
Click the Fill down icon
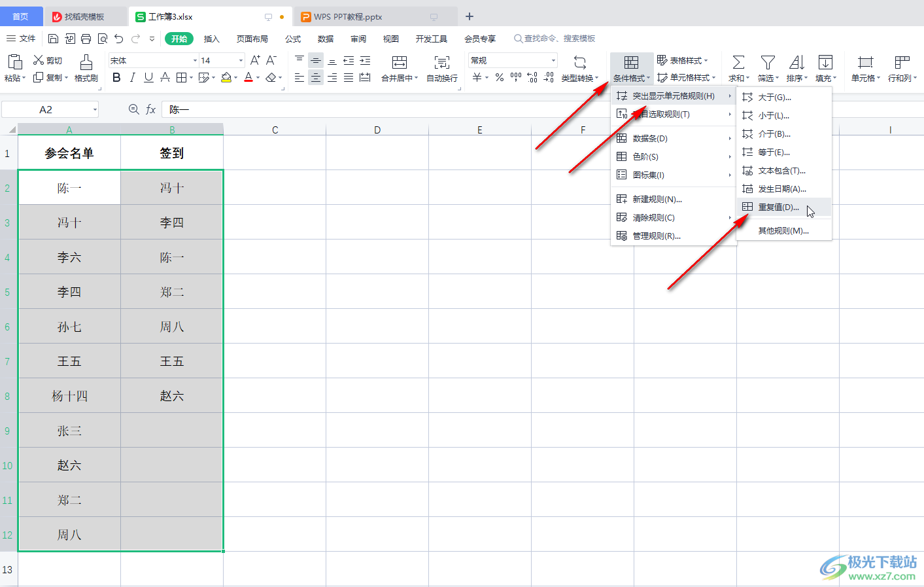825,62
